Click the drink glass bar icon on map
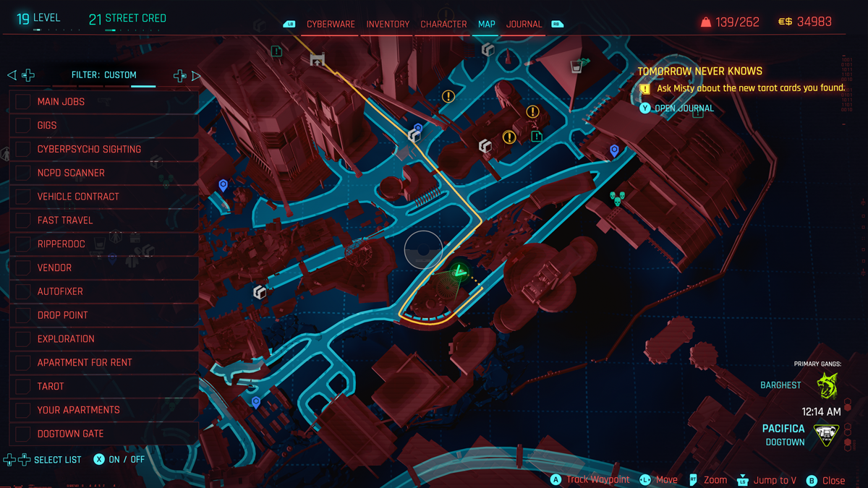 point(576,67)
